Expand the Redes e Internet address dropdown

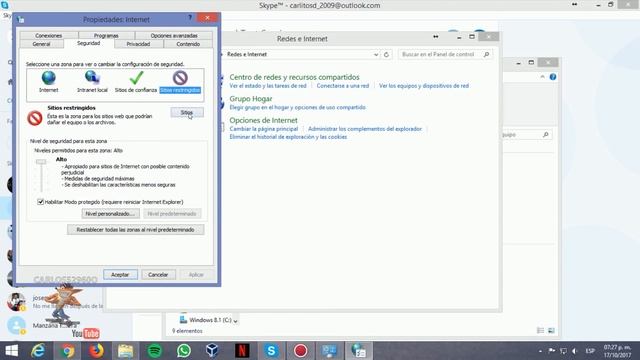376,54
